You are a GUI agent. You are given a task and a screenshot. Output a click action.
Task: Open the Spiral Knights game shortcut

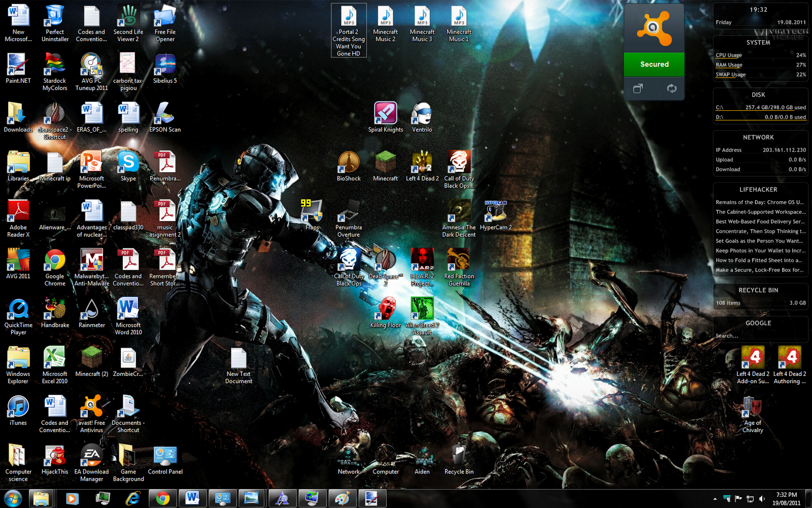point(385,114)
